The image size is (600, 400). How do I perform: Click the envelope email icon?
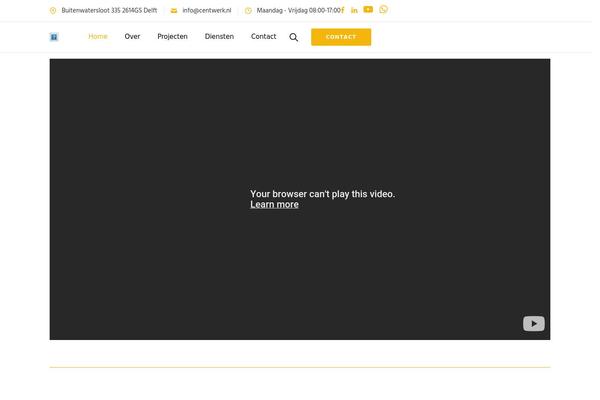(176, 11)
